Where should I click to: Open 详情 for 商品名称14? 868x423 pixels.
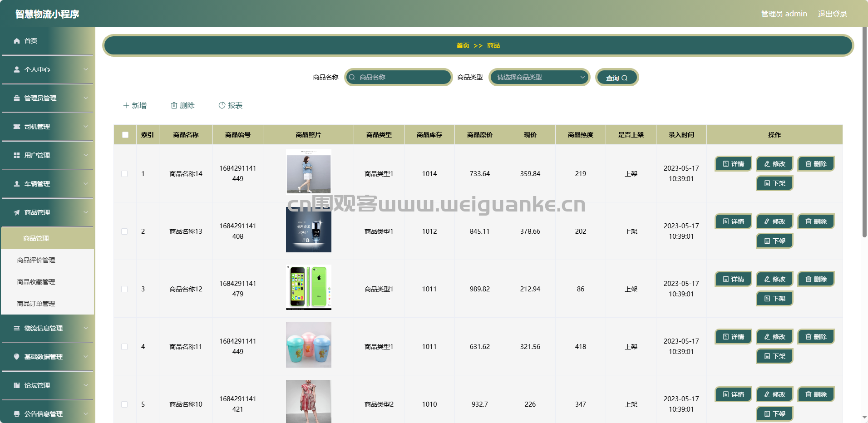pyautogui.click(x=733, y=164)
